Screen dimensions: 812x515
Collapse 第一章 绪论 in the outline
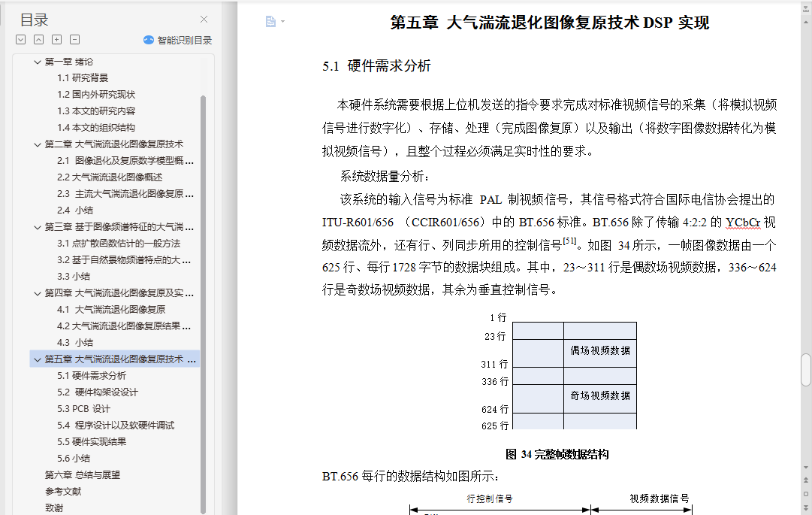[x=38, y=62]
